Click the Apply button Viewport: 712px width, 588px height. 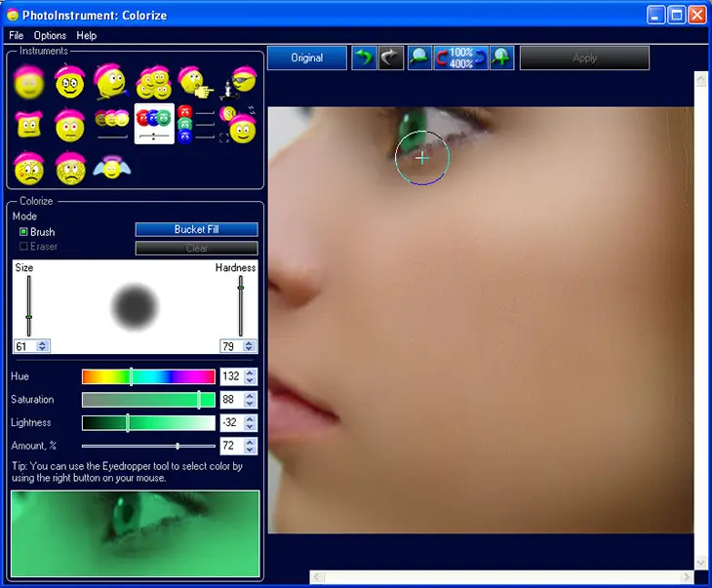pyautogui.click(x=584, y=58)
